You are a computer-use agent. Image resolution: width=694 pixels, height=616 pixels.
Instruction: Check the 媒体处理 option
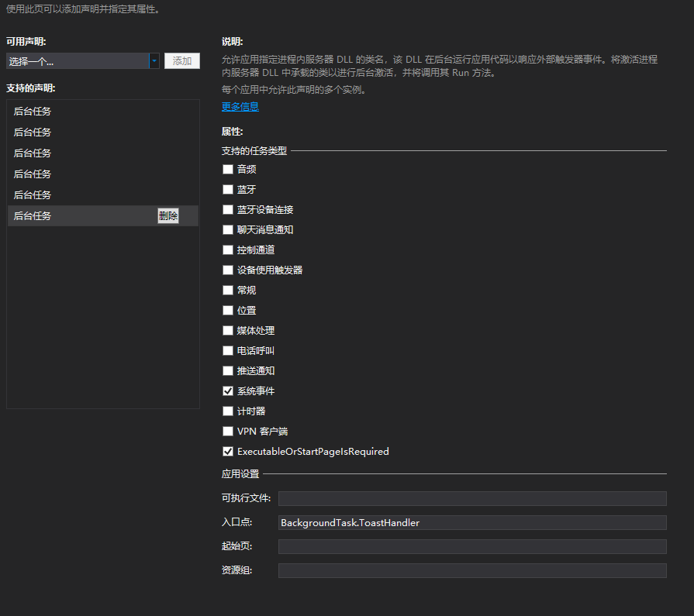(x=228, y=330)
